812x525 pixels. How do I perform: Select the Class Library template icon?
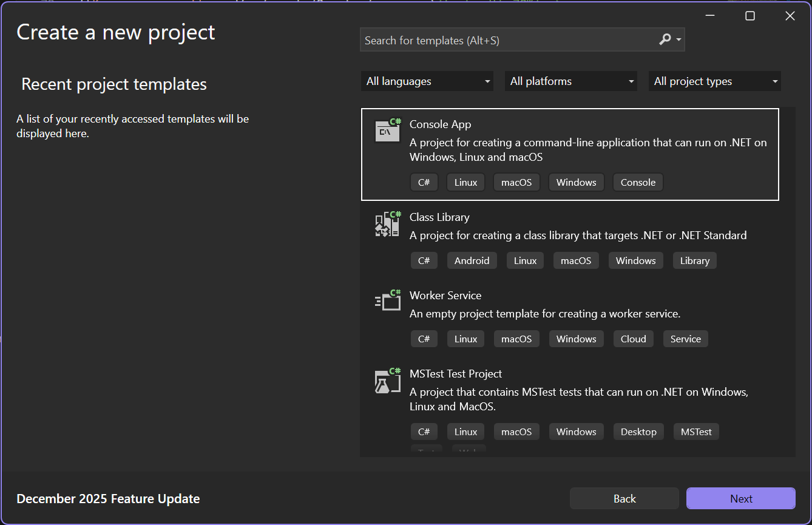coord(388,224)
